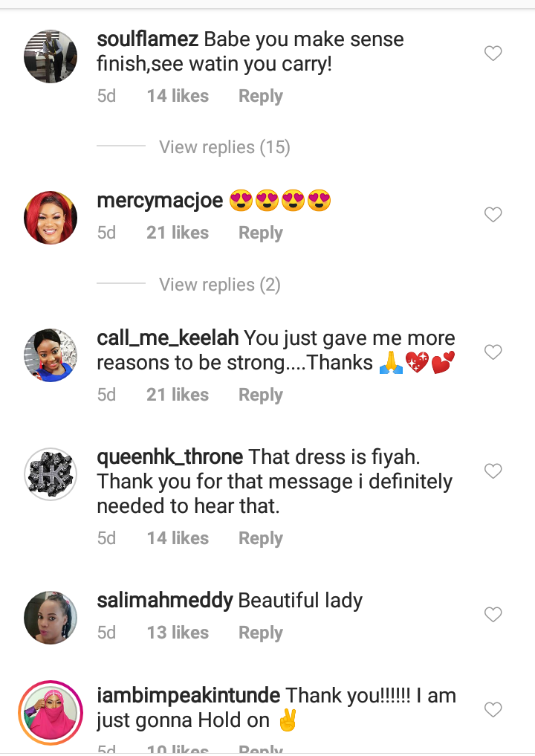
Task: Tap call_me_keelah's profile photo
Action: (x=51, y=355)
